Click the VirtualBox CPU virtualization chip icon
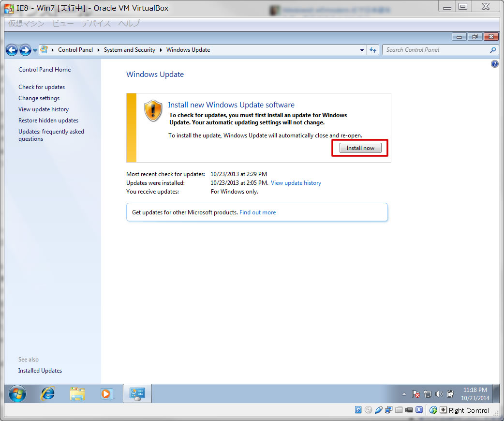This screenshot has height=421, width=504. 419,410
